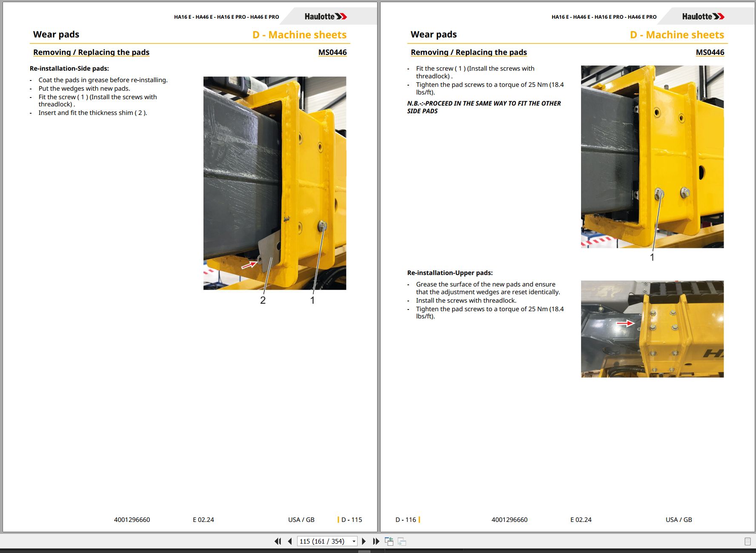Click 'Removing / Replacing the pads' heading on right page
Viewport: 756px width, 553px height.
point(469,52)
